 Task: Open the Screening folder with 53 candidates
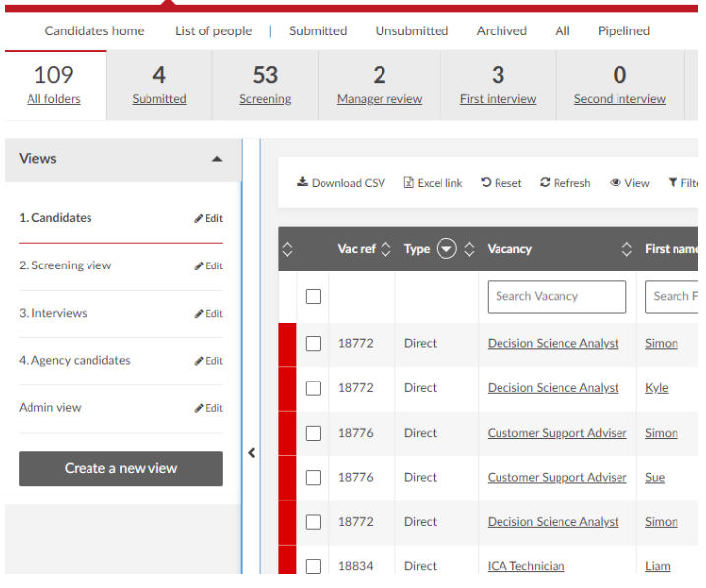[x=265, y=85]
